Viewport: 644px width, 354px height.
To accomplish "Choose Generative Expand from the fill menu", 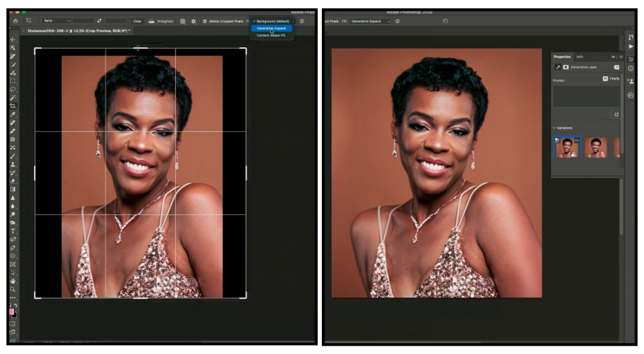I will tap(271, 28).
